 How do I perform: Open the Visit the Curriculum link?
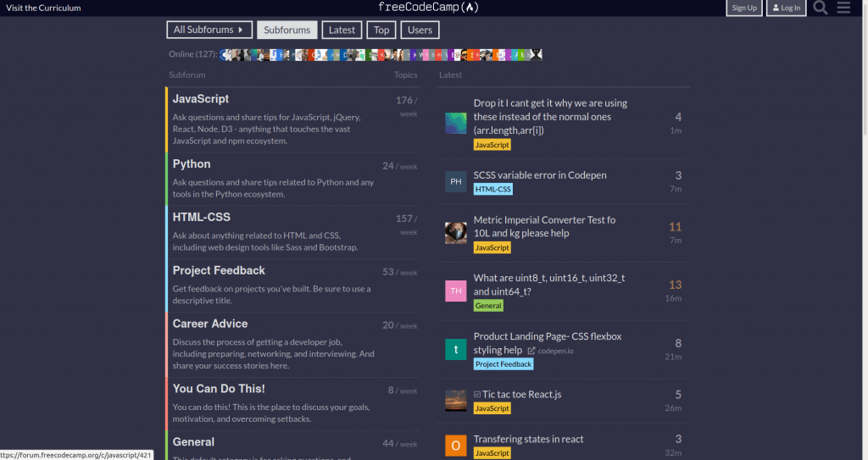point(43,8)
